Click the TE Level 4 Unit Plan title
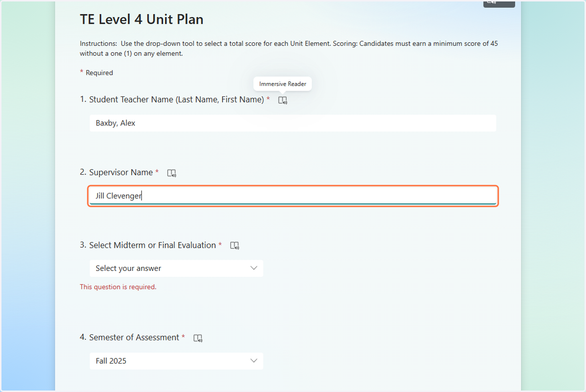This screenshot has height=392, width=586. 142,20
